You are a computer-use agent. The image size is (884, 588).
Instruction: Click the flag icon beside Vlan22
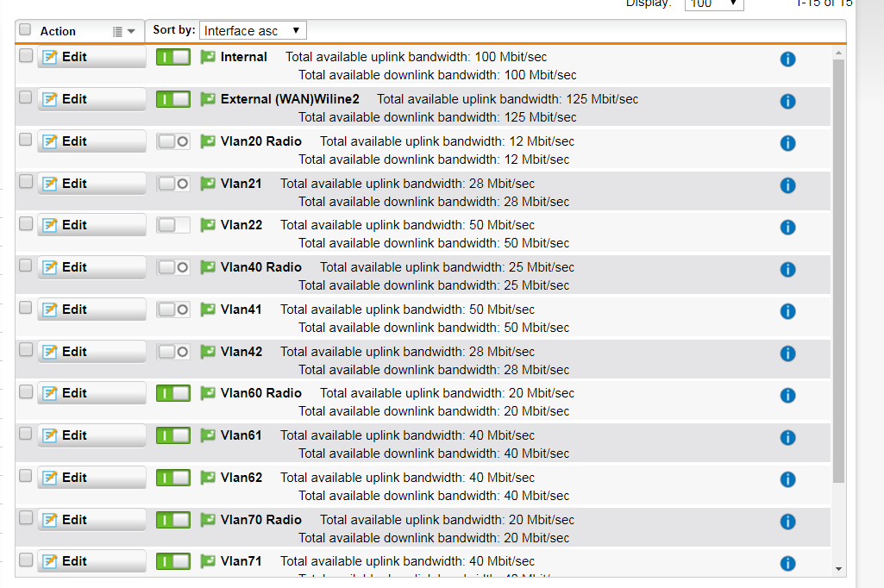click(x=208, y=225)
